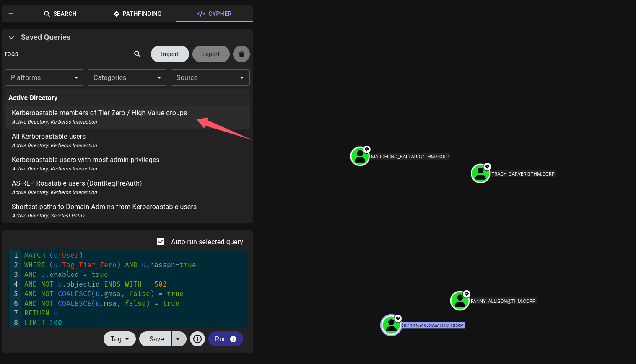Click the Import button
This screenshot has width=636, height=364.
(x=170, y=54)
